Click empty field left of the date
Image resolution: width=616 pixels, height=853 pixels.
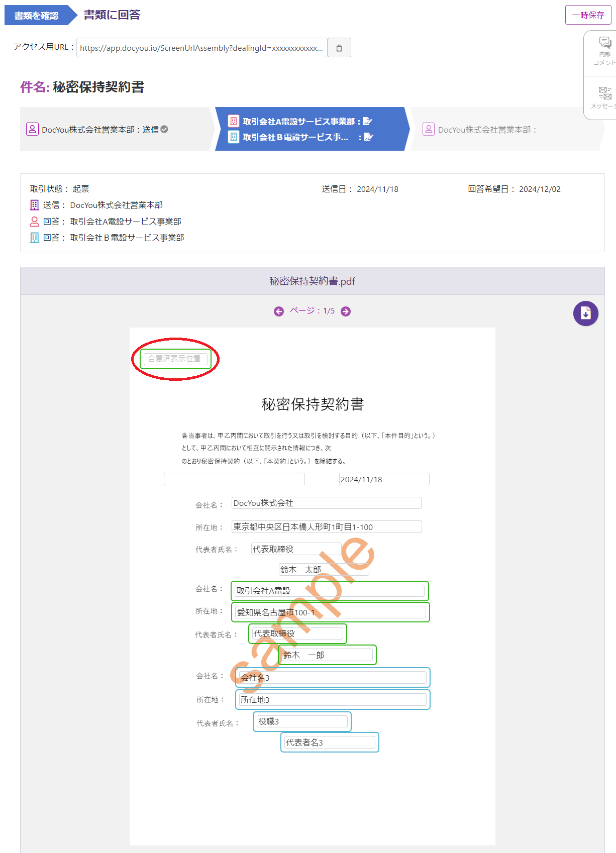tap(234, 479)
